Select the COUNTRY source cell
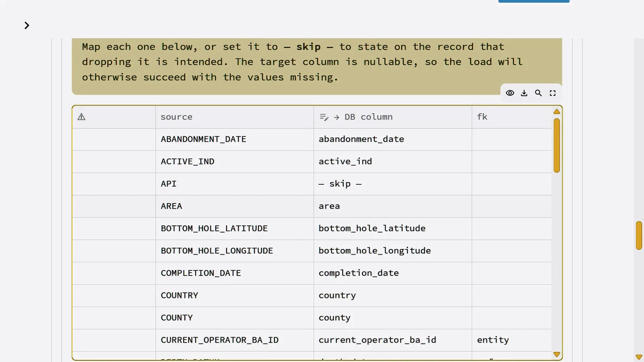The width and height of the screenshot is (644, 362). (x=235, y=296)
